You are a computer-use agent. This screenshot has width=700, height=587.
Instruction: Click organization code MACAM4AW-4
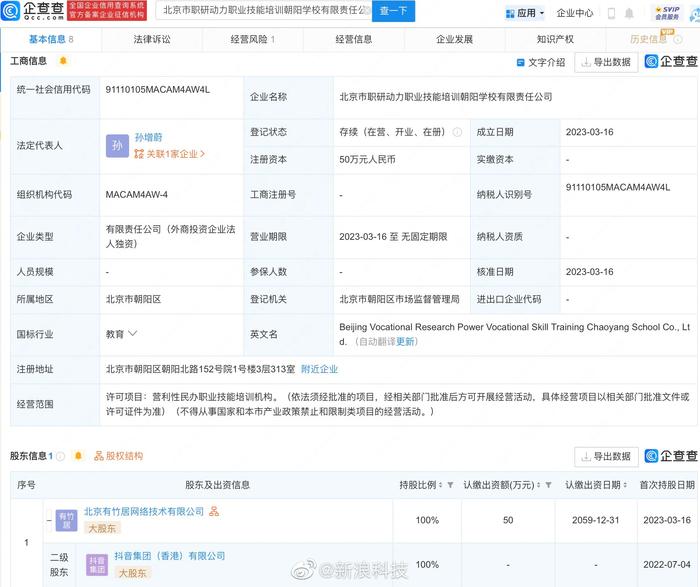[137, 195]
